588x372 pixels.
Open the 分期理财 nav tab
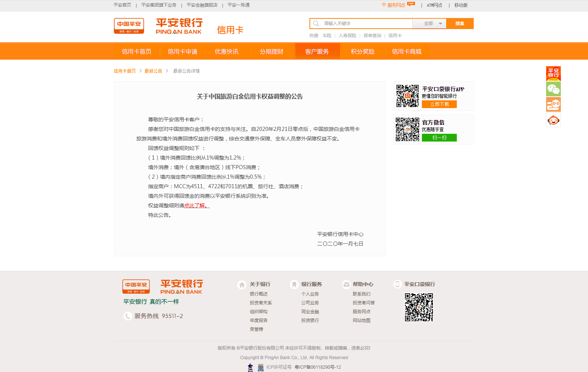(x=272, y=51)
